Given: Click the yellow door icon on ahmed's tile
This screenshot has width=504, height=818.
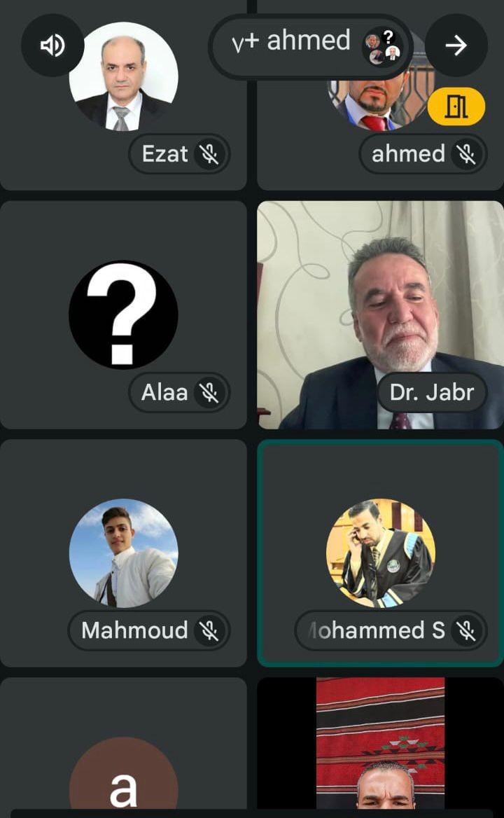Looking at the screenshot, I should (x=456, y=106).
